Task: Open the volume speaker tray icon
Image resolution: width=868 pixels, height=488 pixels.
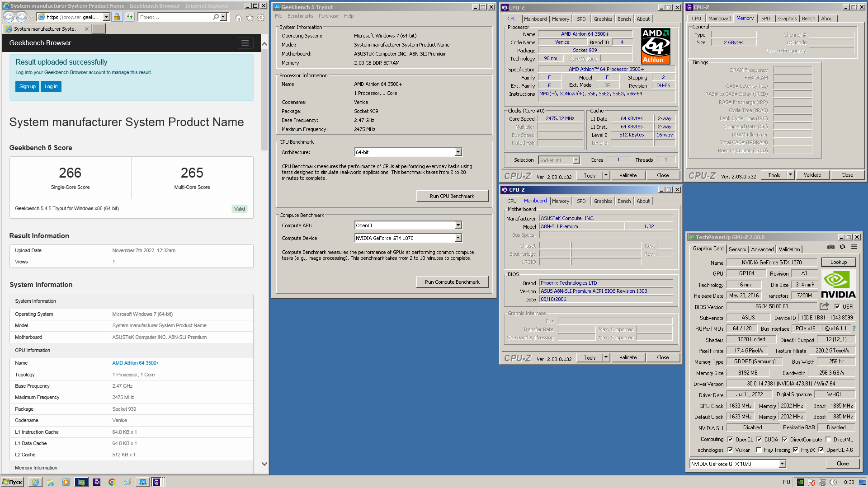Action: [833, 482]
